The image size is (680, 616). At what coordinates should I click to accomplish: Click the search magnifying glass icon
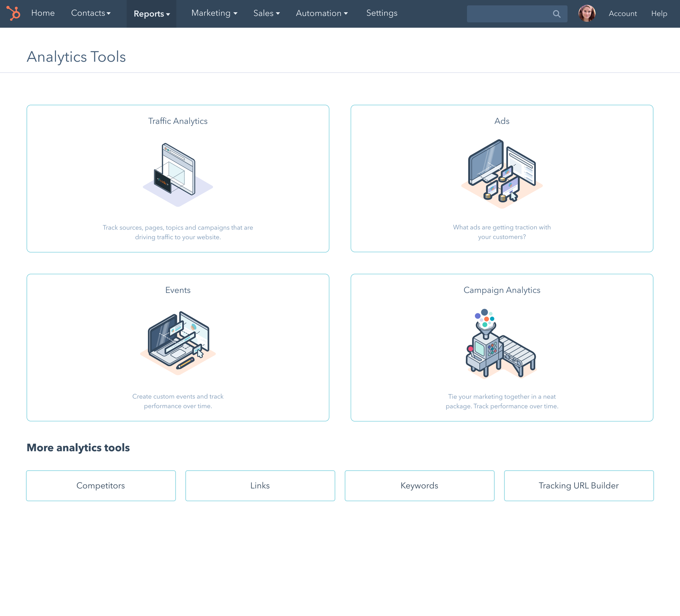(x=557, y=14)
